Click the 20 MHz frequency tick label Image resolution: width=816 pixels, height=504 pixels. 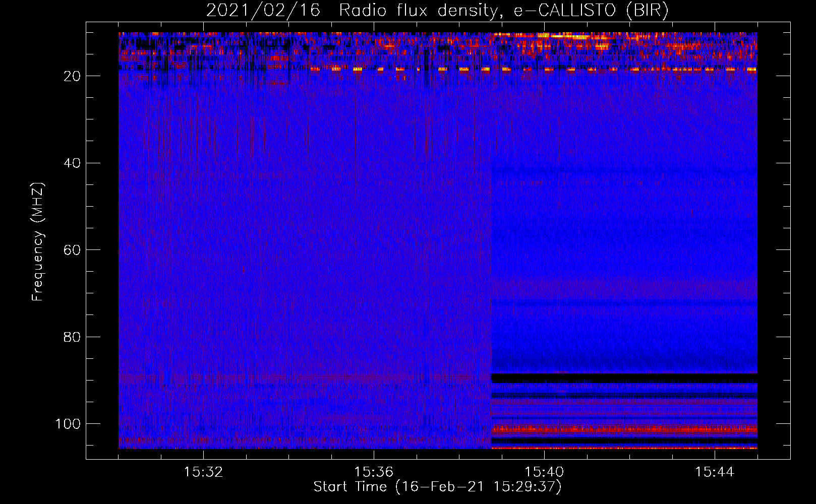[x=73, y=76]
